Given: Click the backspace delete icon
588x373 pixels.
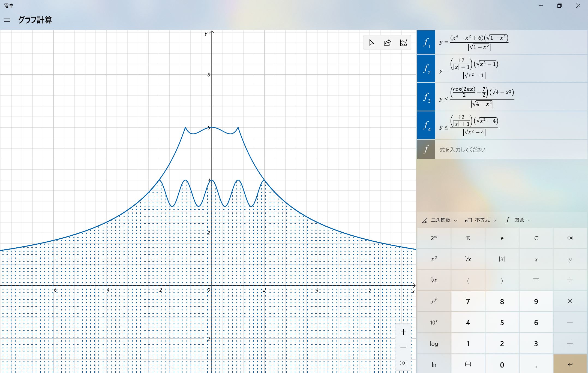Looking at the screenshot, I should (570, 238).
